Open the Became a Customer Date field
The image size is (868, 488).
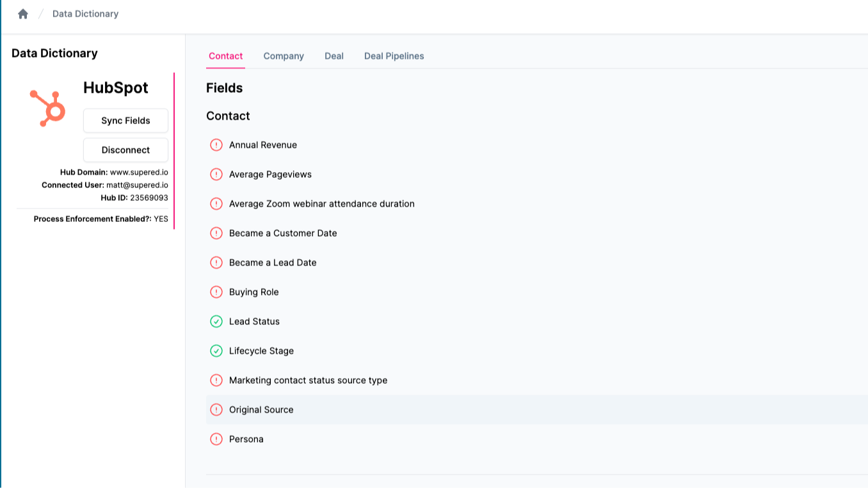(537, 233)
